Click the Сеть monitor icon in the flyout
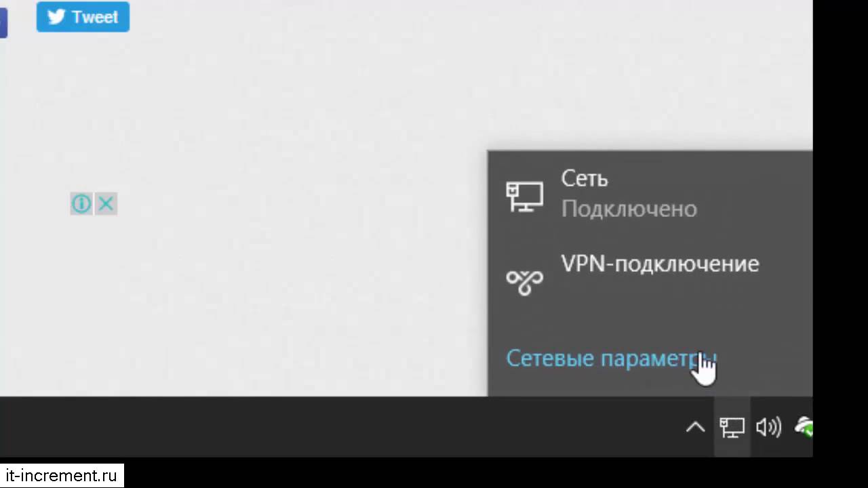Viewport: 868px width, 488px height. point(524,197)
